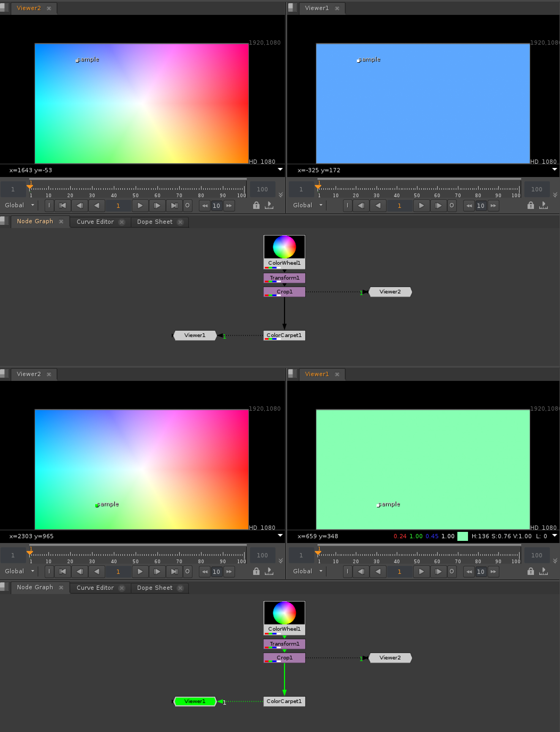Click playback range export icon in upper Viewer2

tap(269, 205)
